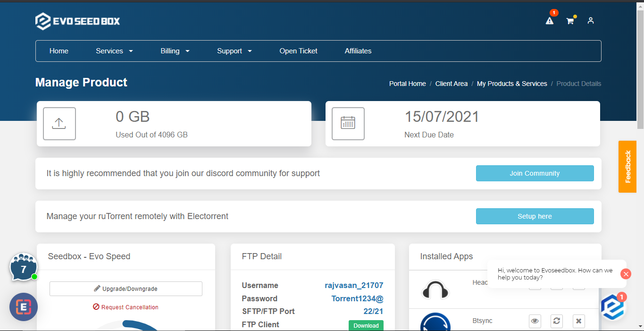Image resolution: width=644 pixels, height=331 pixels.
Task: Open the Evoseedbox chat launcher icon
Action: [612, 307]
